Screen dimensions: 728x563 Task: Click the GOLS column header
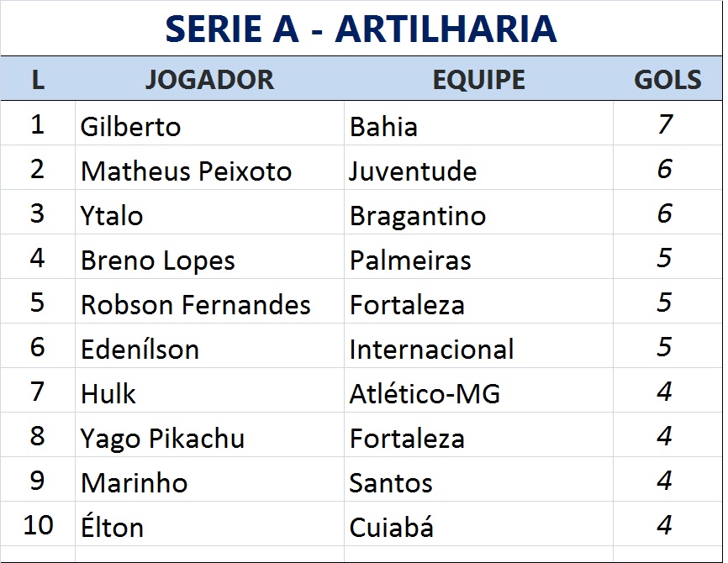click(667, 80)
